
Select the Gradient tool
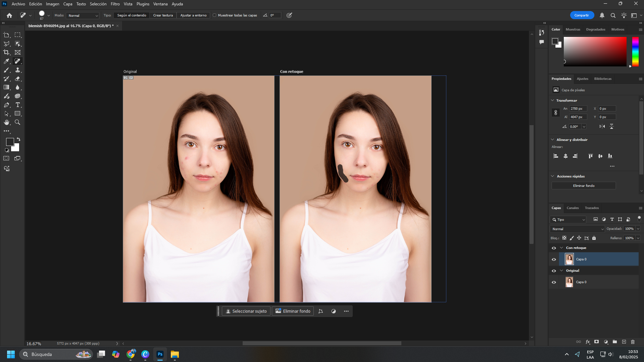6,87
